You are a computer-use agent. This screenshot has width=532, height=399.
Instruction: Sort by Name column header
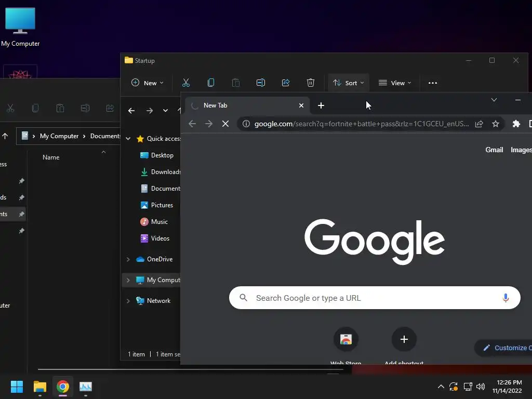click(x=51, y=157)
